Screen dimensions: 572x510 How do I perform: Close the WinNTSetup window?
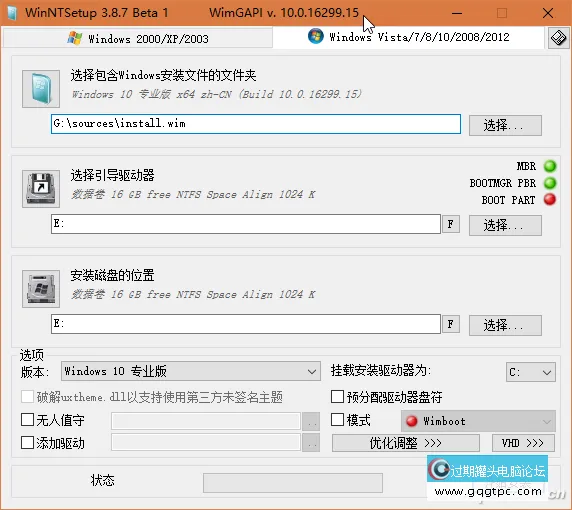pos(548,13)
